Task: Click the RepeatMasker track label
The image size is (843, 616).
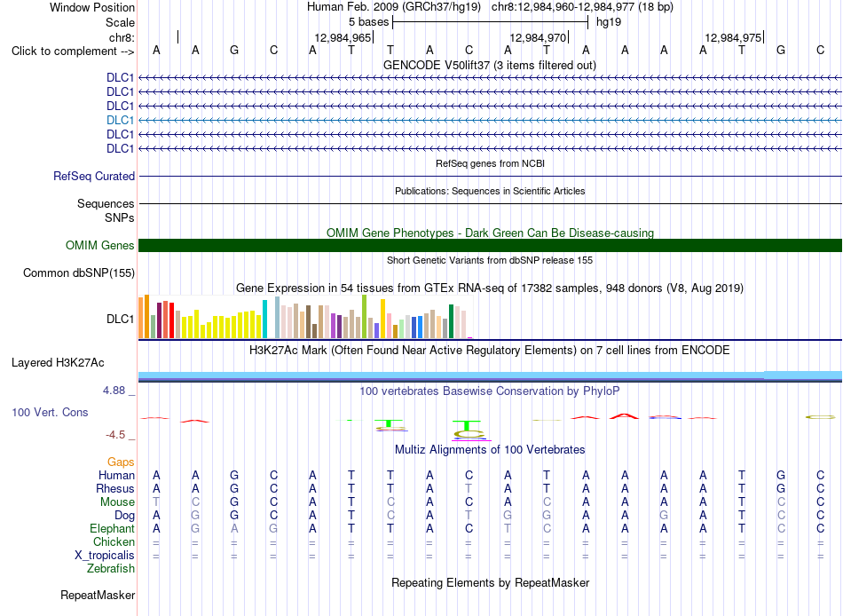Action: [98, 595]
